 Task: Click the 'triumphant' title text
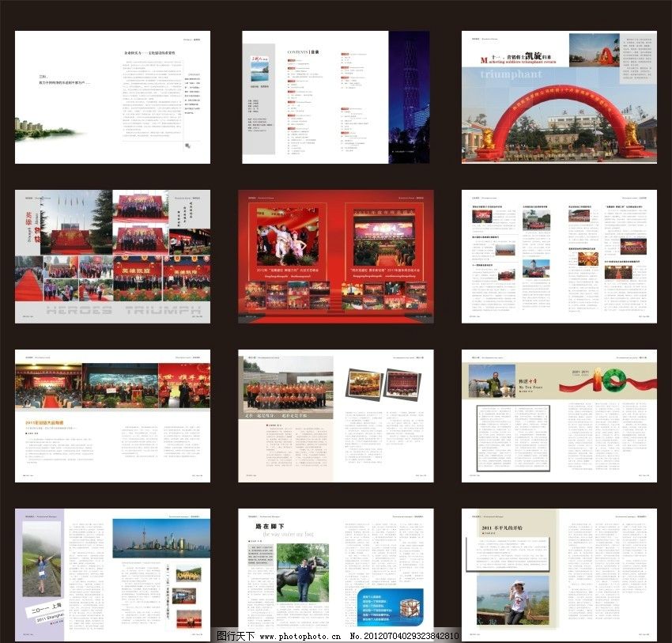click(513, 74)
